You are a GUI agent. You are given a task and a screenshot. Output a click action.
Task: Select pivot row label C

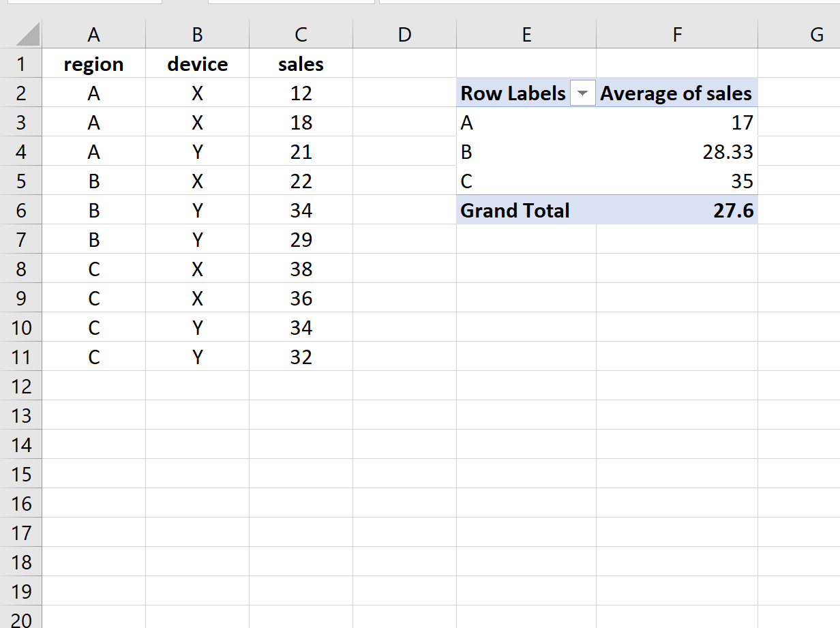526,181
